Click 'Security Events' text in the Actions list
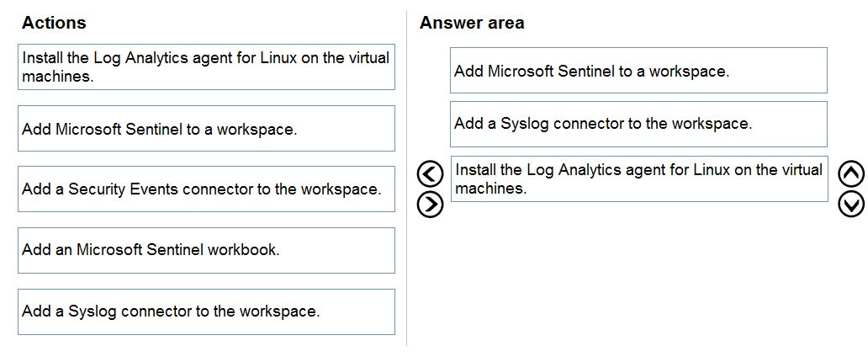Viewport: 868px width, 362px height. 124,189
